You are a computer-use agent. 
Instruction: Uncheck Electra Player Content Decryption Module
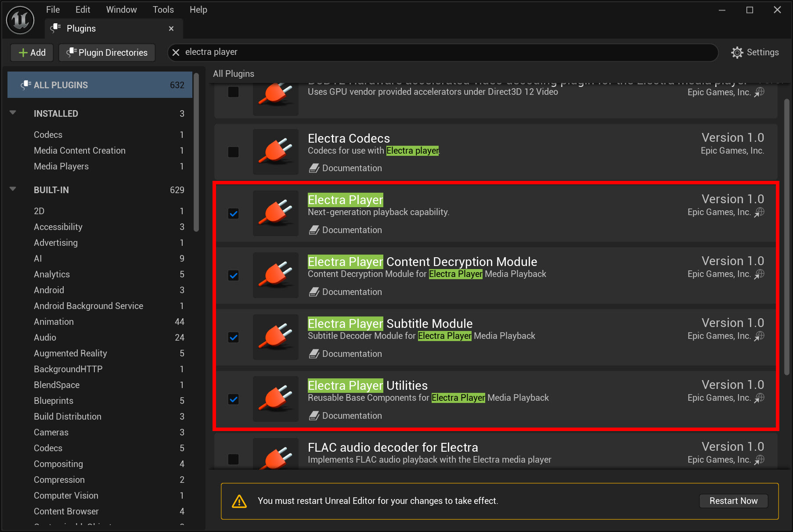pyautogui.click(x=234, y=276)
